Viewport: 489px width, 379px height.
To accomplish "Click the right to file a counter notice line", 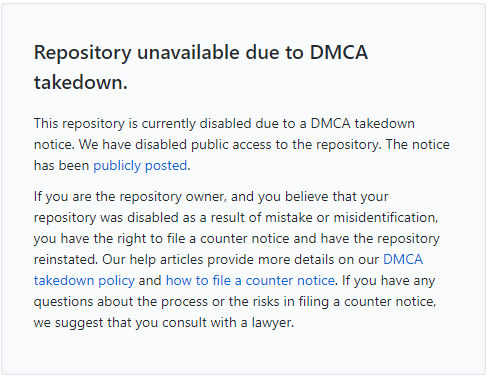I will (236, 239).
